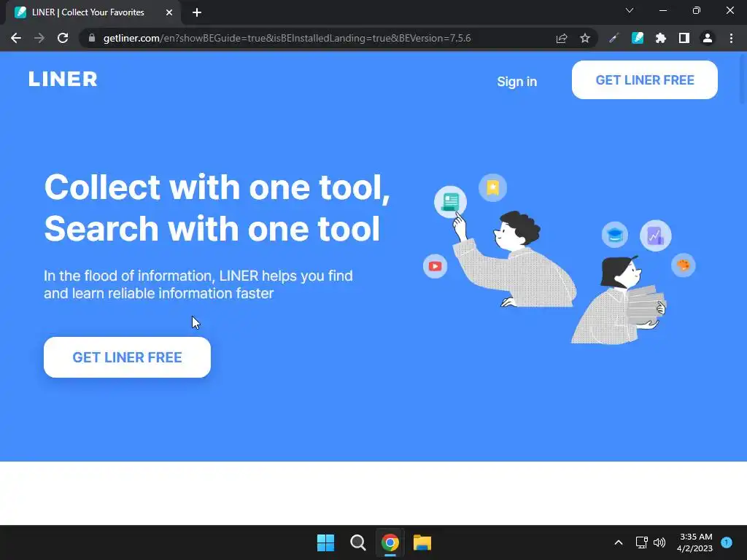The height and width of the screenshot is (560, 747).
Task: Open network settings from the tray
Action: point(641,542)
